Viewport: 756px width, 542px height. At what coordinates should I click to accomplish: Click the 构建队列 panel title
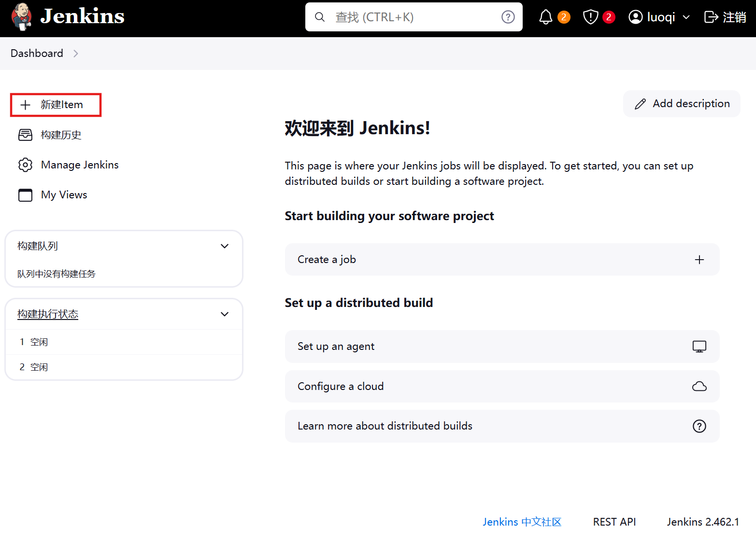click(38, 246)
